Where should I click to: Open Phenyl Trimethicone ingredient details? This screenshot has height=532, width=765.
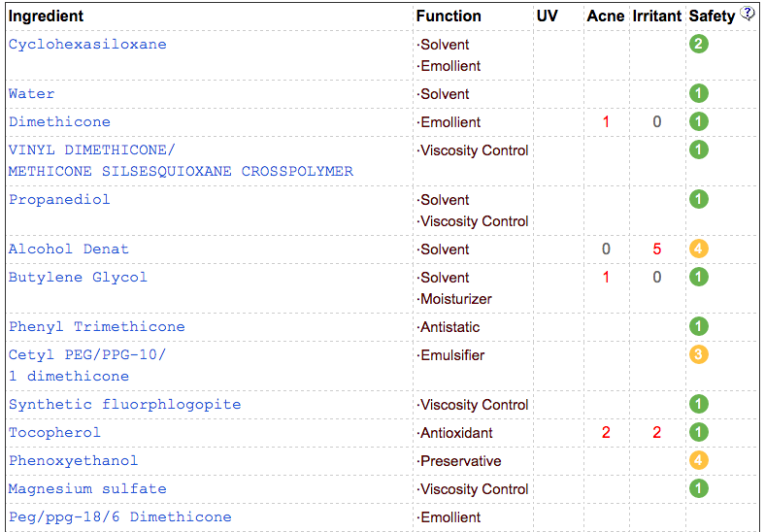pos(96,326)
